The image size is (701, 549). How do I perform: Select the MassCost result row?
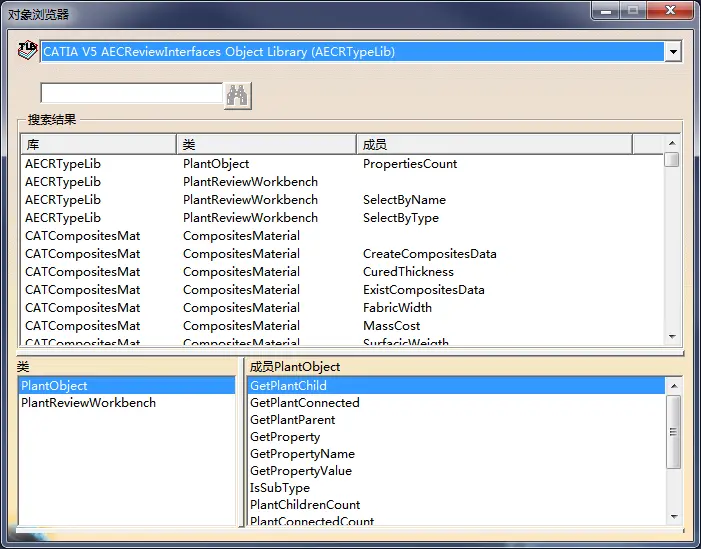click(342, 326)
